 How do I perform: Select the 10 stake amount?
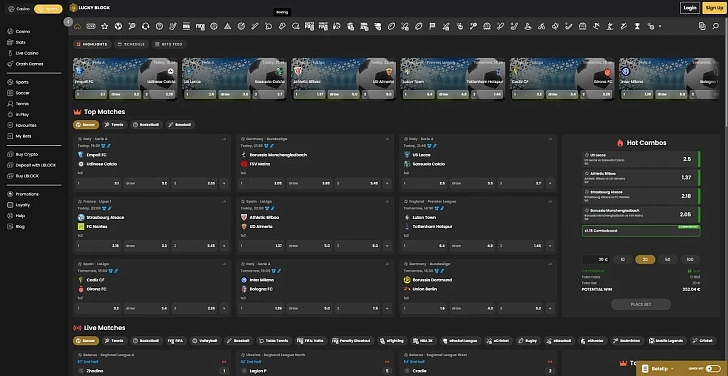pyautogui.click(x=623, y=259)
